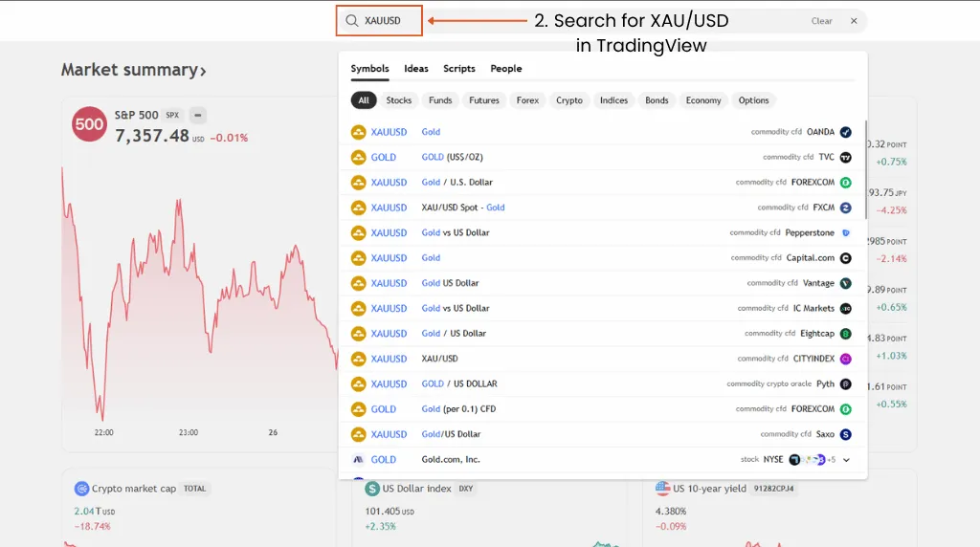Click the search magnifier icon
The height and width of the screenshot is (547, 980).
click(352, 21)
